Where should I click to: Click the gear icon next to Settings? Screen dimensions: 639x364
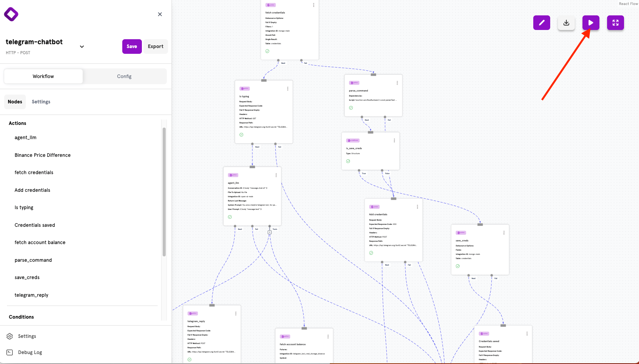coord(10,336)
